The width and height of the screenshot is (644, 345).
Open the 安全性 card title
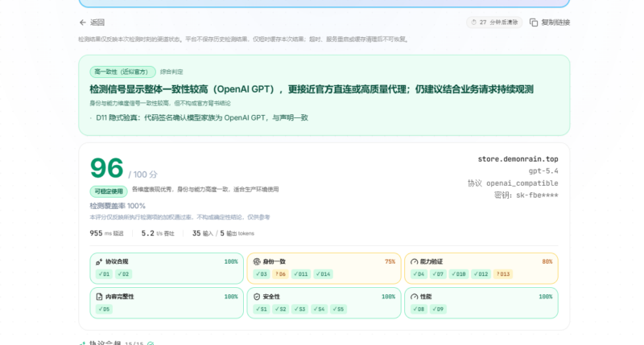(x=271, y=297)
